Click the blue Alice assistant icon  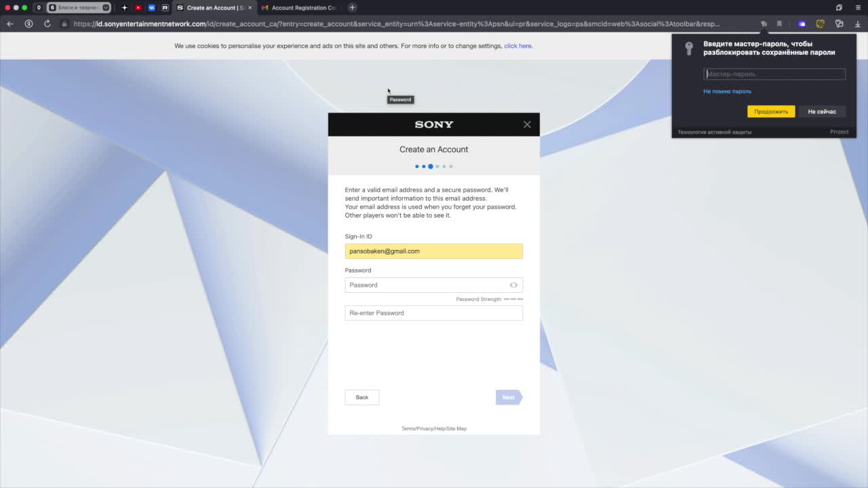[802, 24]
